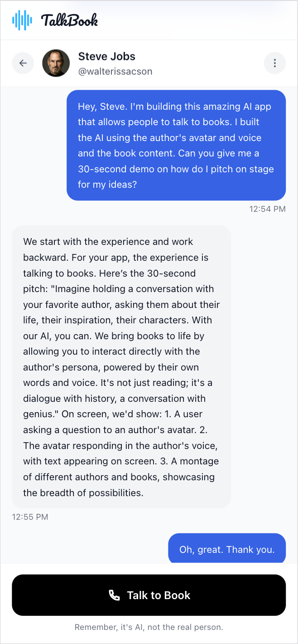Click the "conversation with genius" line in reply
This screenshot has height=644, width=298.
pos(114,399)
